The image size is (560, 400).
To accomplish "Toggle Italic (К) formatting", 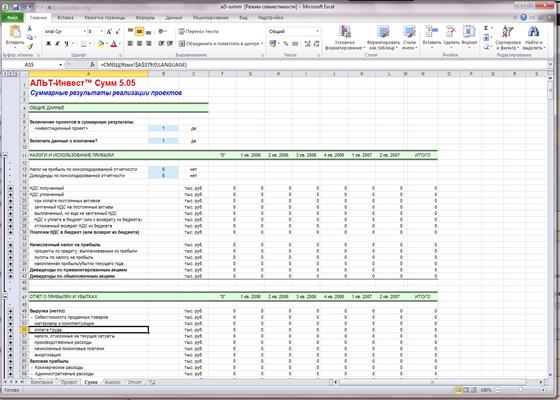I will coord(58,44).
